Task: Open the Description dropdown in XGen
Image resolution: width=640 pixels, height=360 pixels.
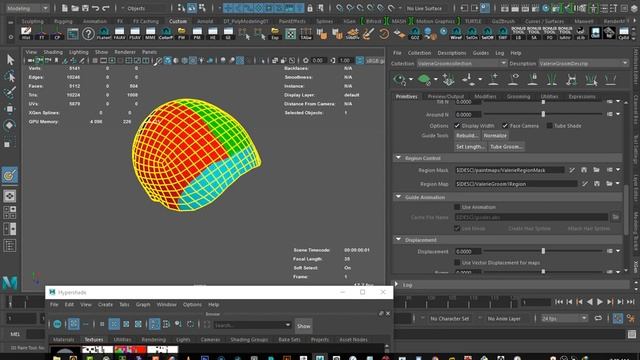Action: pos(583,64)
